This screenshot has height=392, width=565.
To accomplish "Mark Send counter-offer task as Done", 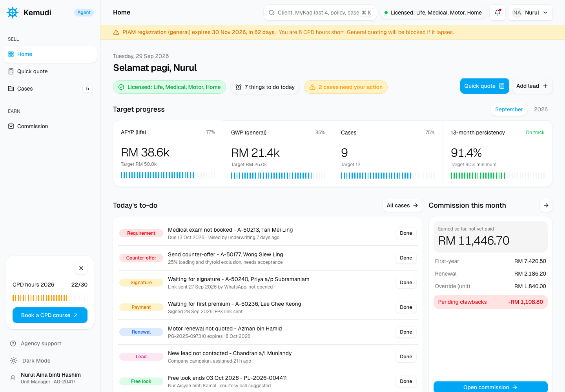I will (406, 258).
